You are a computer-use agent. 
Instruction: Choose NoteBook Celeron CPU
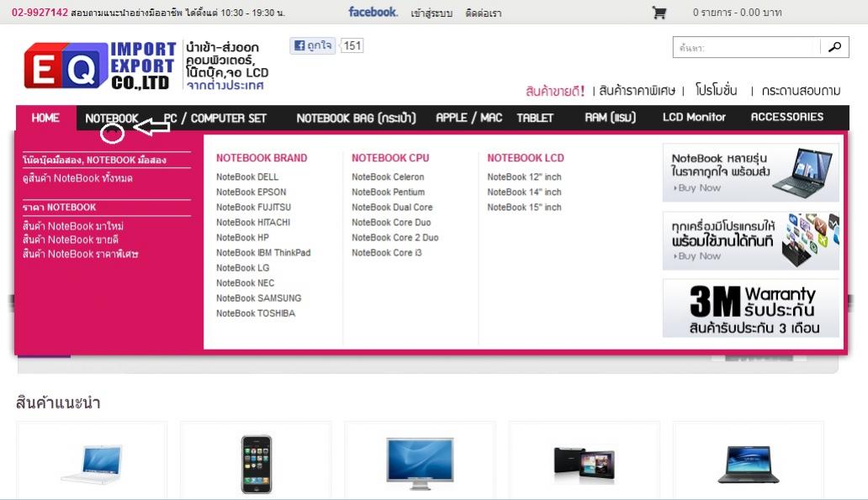click(x=388, y=177)
